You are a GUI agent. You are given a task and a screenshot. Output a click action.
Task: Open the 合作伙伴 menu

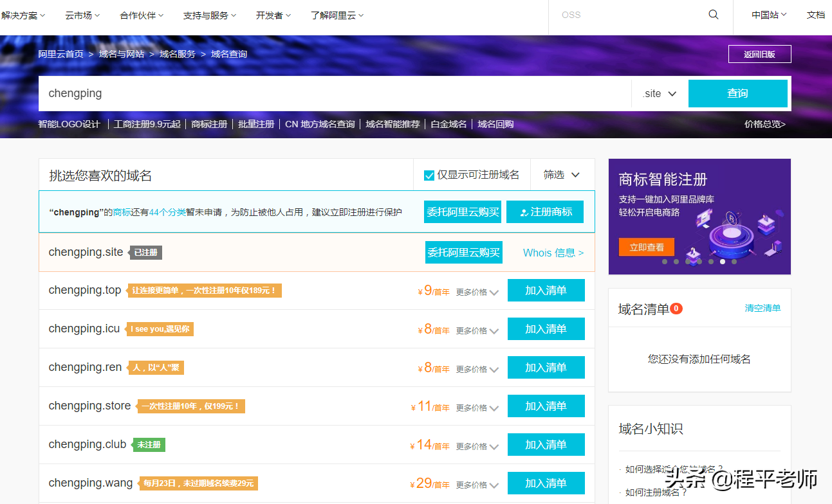coord(142,15)
